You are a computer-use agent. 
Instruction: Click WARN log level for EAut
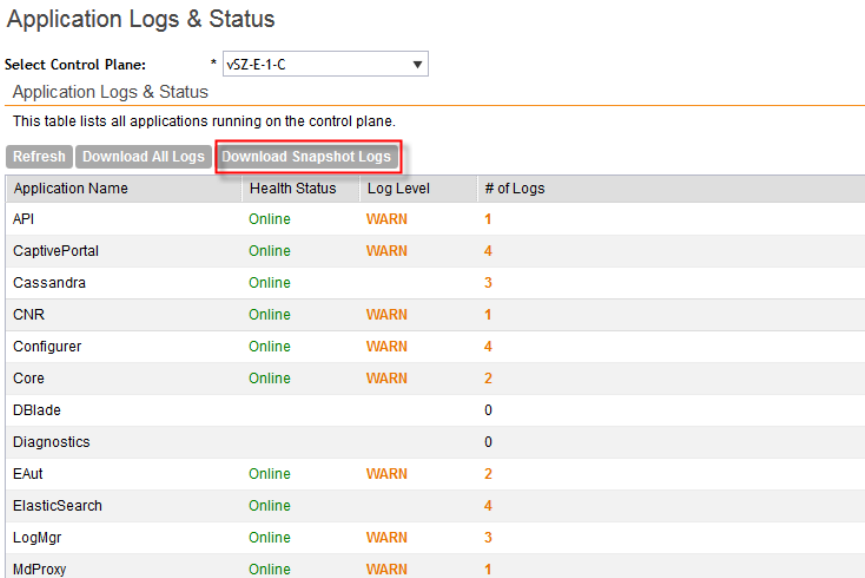click(386, 474)
